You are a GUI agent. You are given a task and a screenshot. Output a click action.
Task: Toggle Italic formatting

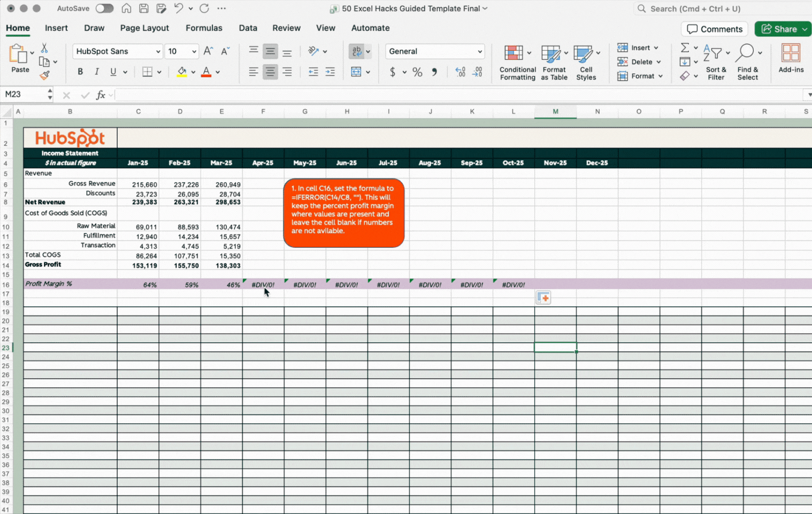(97, 72)
